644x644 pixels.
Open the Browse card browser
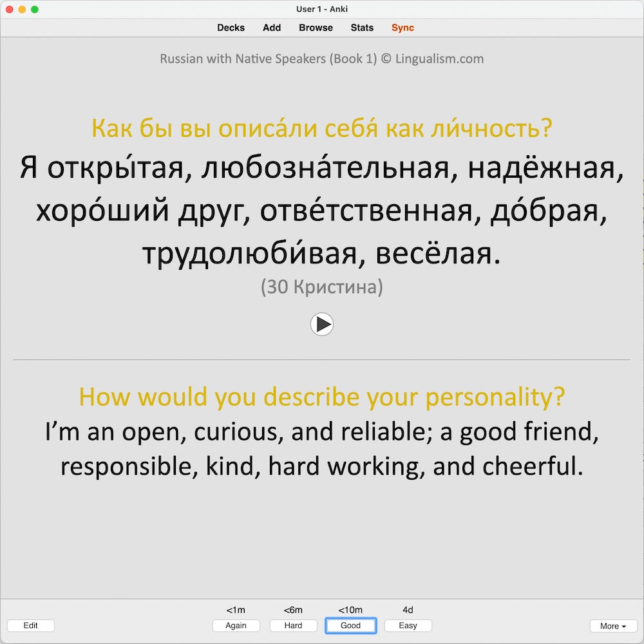coord(316,28)
